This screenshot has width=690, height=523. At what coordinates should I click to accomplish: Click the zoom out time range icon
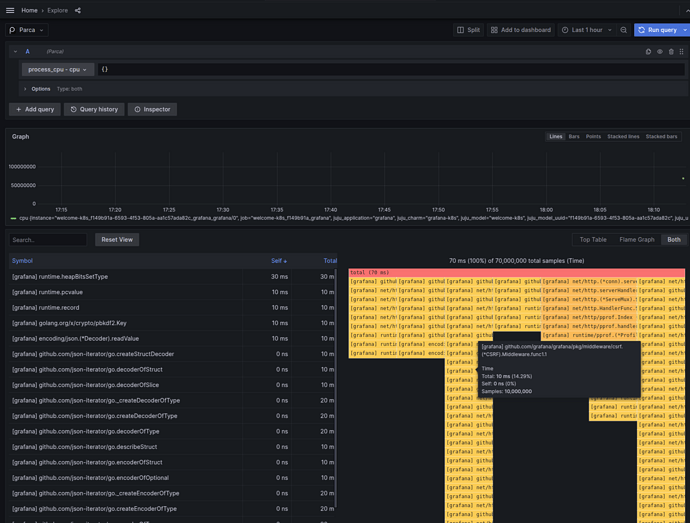pyautogui.click(x=624, y=30)
